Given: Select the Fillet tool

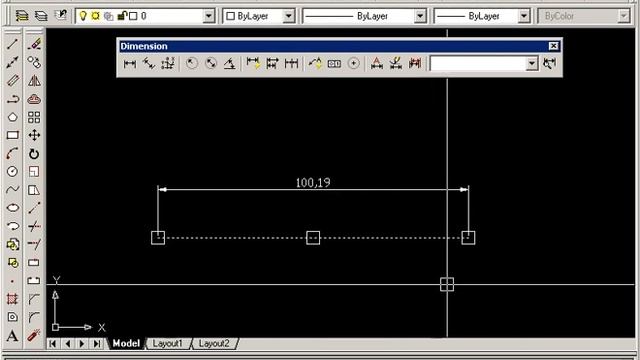Looking at the screenshot, I should point(34,317).
